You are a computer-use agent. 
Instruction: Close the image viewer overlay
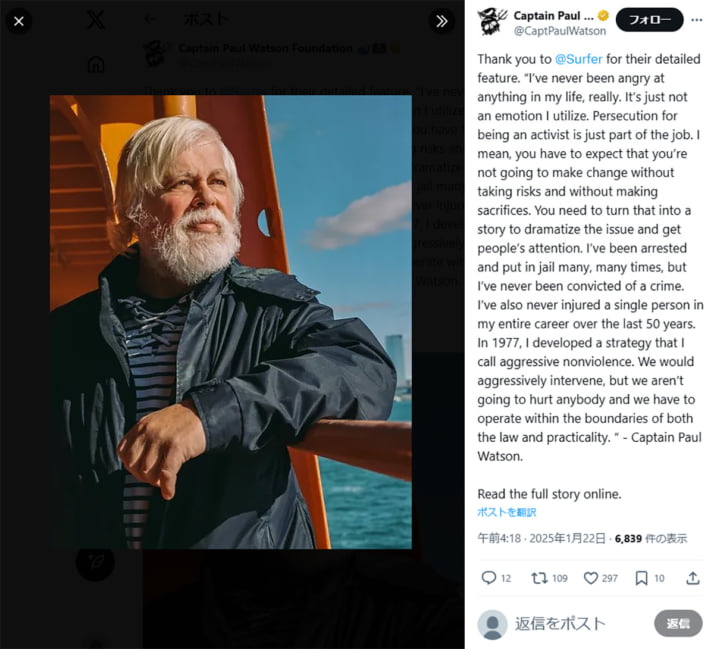(19, 20)
